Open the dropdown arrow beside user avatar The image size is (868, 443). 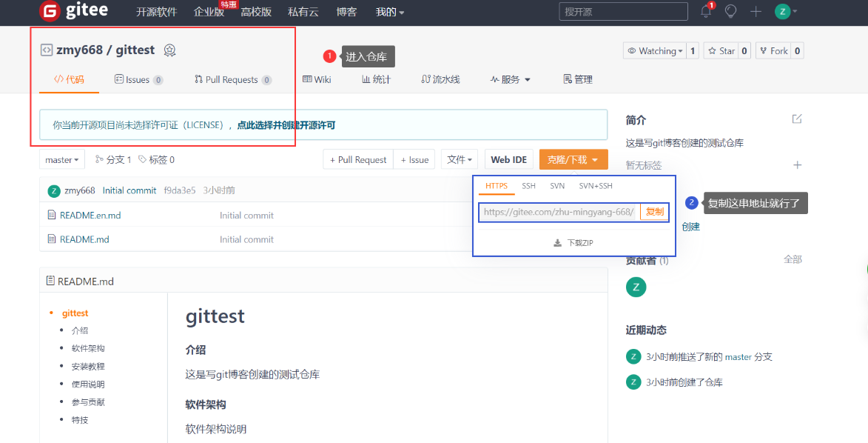pos(795,12)
